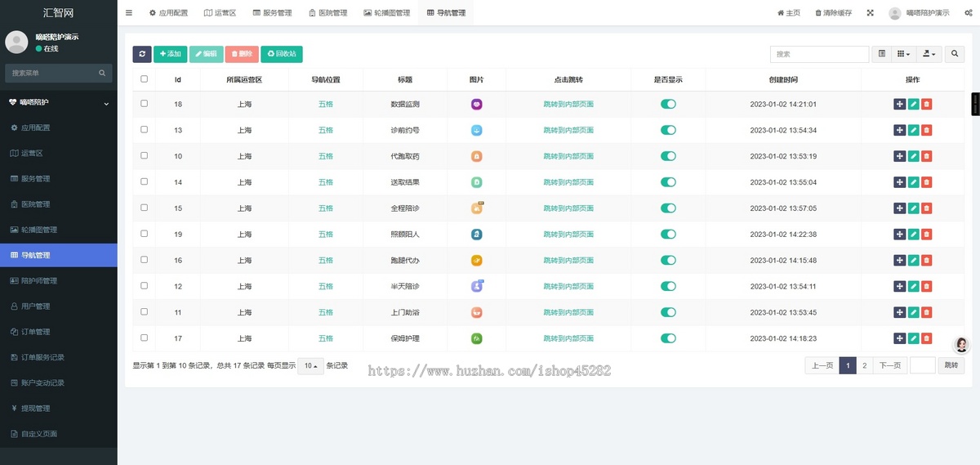Viewport: 980px width, 465px height.
Task: Toggle the card view table icon
Action: point(882,54)
